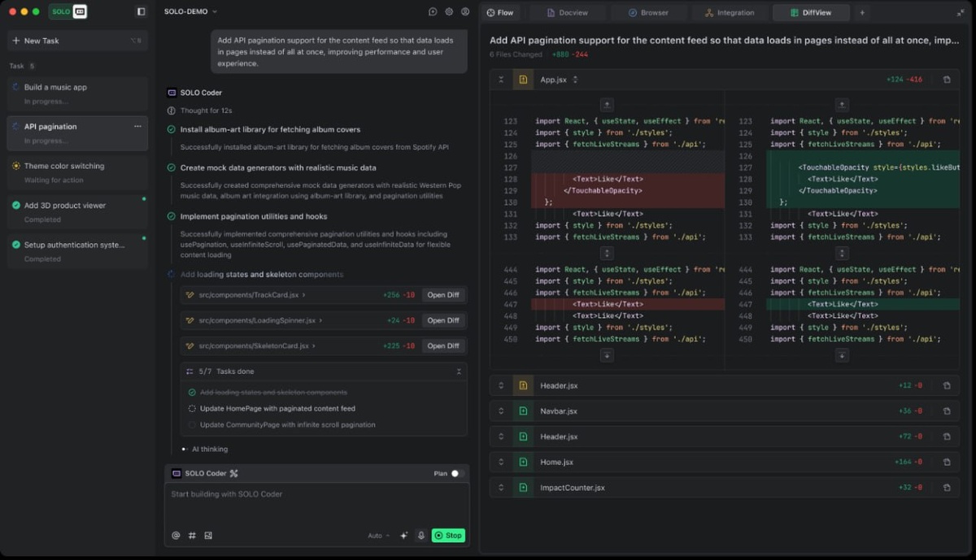976x560 pixels.
Task: Switch to the Integration tab
Action: coord(730,12)
